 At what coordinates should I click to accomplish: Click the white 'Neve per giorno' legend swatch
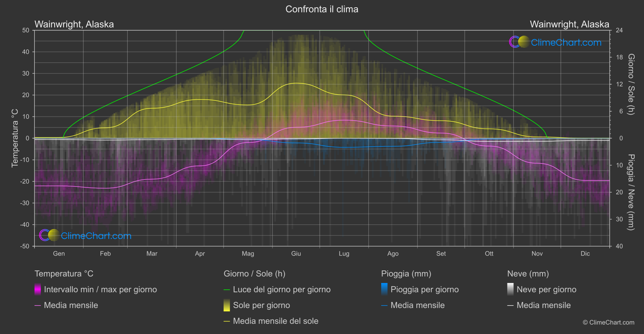click(x=511, y=289)
